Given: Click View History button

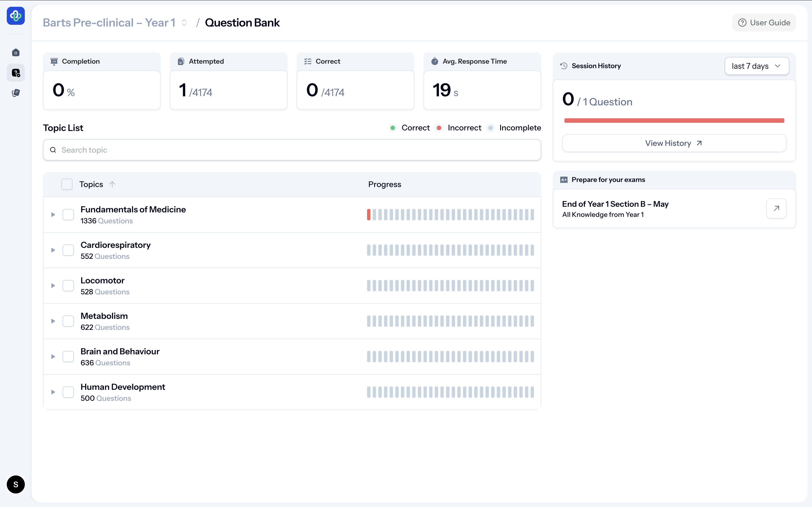Looking at the screenshot, I should (674, 144).
